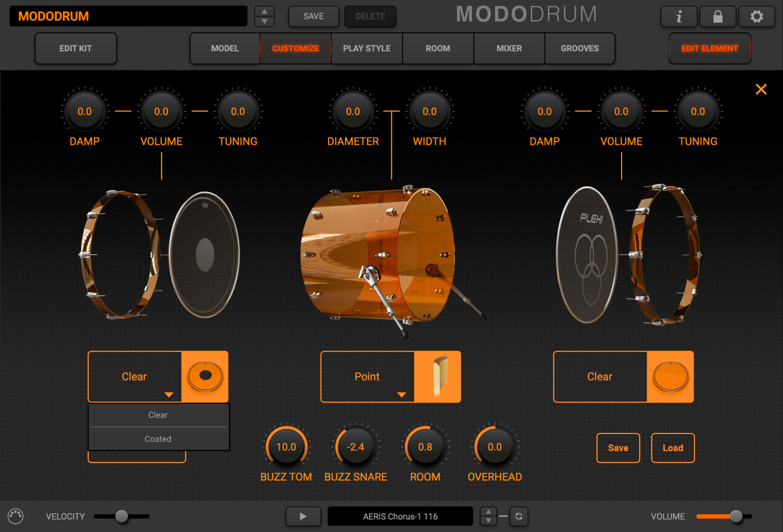Open the GROOVES tab
Screen dimensions: 783x532
pos(580,48)
